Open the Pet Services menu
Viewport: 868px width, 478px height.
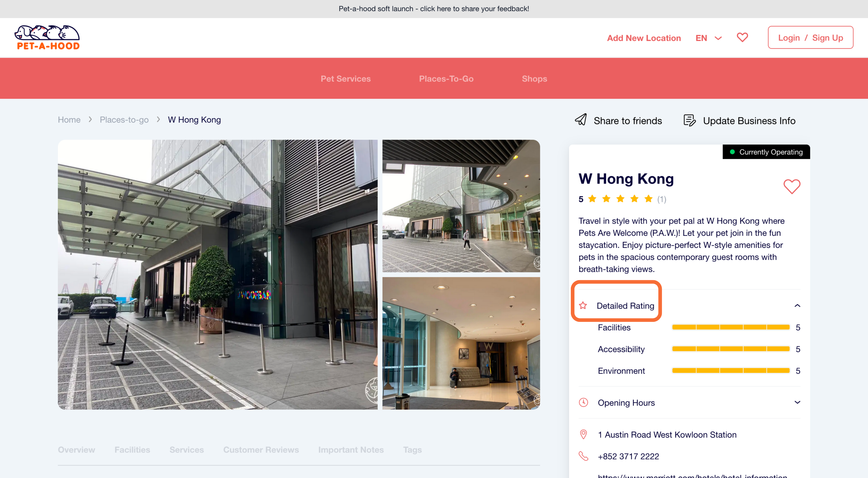[345, 78]
